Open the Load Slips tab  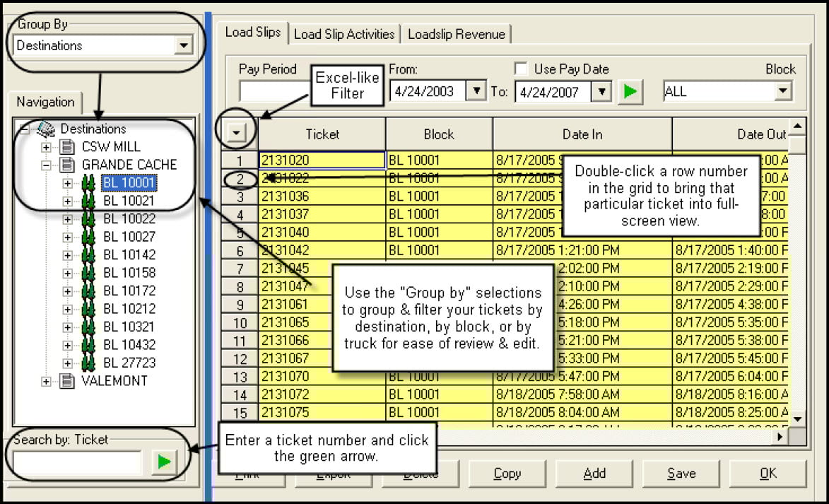pos(253,33)
